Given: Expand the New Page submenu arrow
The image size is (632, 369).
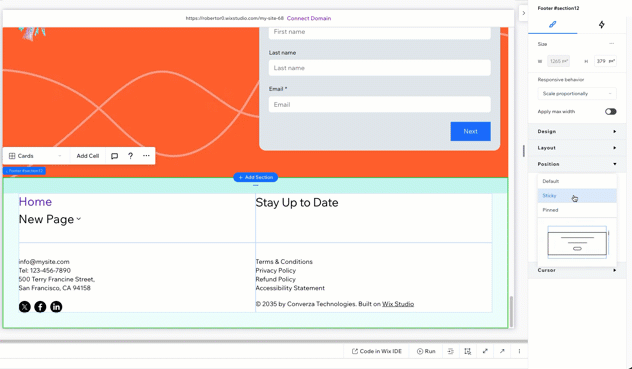Looking at the screenshot, I should point(79,219).
